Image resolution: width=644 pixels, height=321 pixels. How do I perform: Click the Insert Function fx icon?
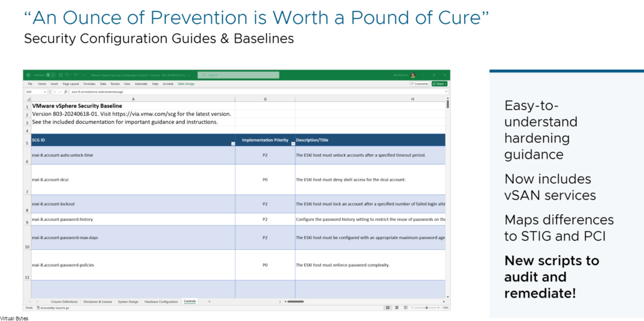pyautogui.click(x=65, y=92)
